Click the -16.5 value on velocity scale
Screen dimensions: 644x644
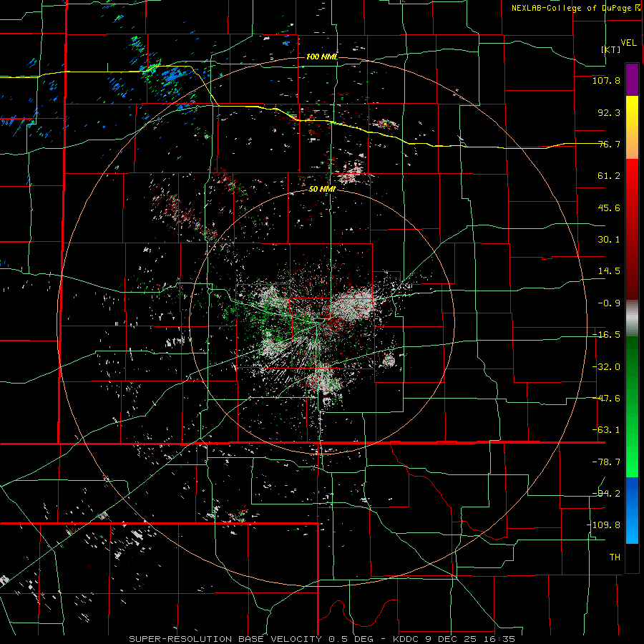click(606, 335)
